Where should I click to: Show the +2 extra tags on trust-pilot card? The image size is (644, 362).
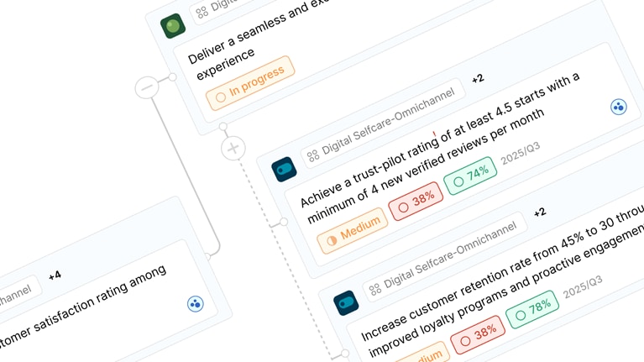(x=478, y=79)
